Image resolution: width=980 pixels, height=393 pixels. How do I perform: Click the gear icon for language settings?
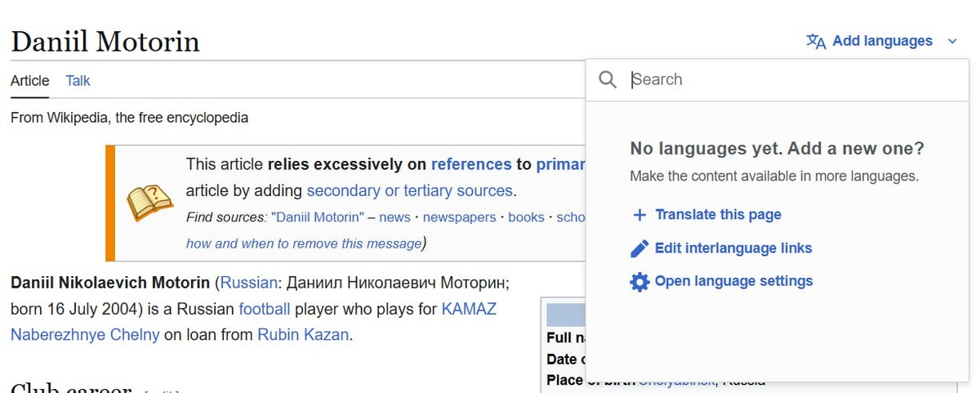(x=639, y=282)
